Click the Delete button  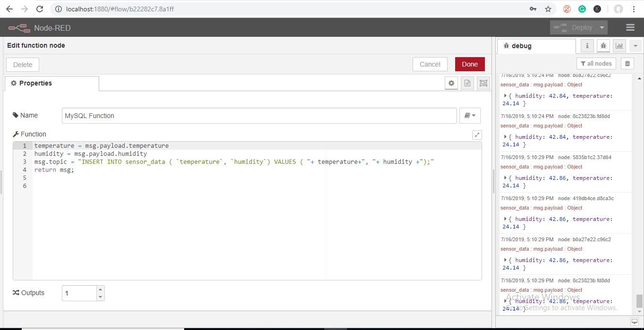(x=23, y=65)
